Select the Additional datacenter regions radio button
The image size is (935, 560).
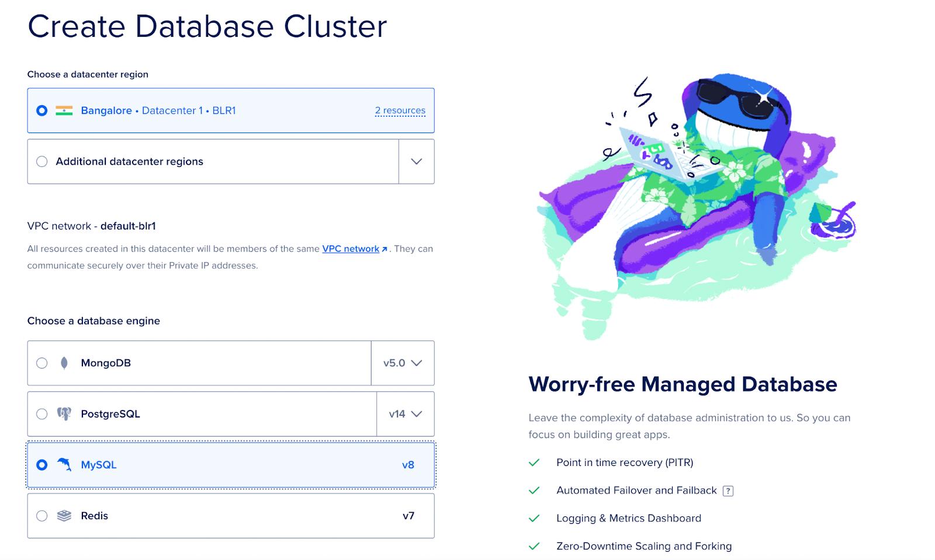[41, 162]
